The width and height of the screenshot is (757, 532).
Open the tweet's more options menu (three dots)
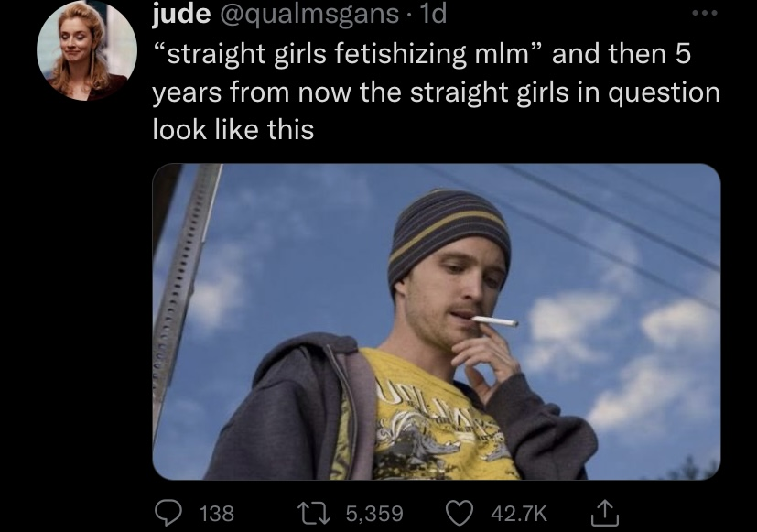(705, 13)
